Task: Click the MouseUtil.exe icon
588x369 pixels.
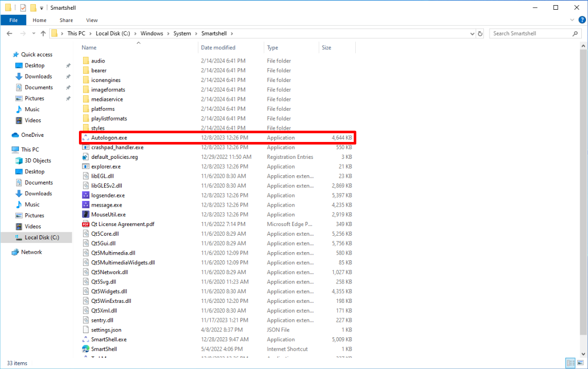Action: click(86, 215)
